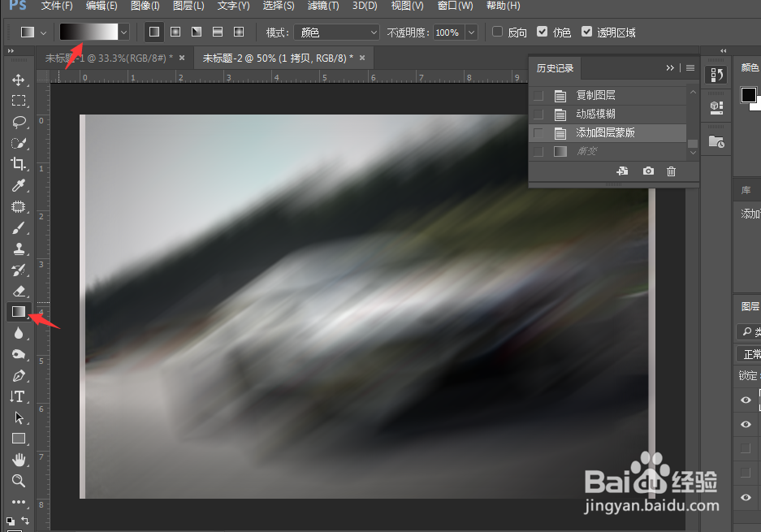Select the Hand tool

pos(19,459)
